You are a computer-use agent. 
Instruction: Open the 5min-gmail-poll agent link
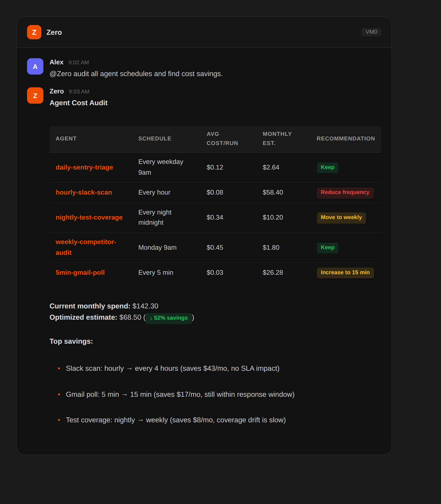[x=80, y=272]
